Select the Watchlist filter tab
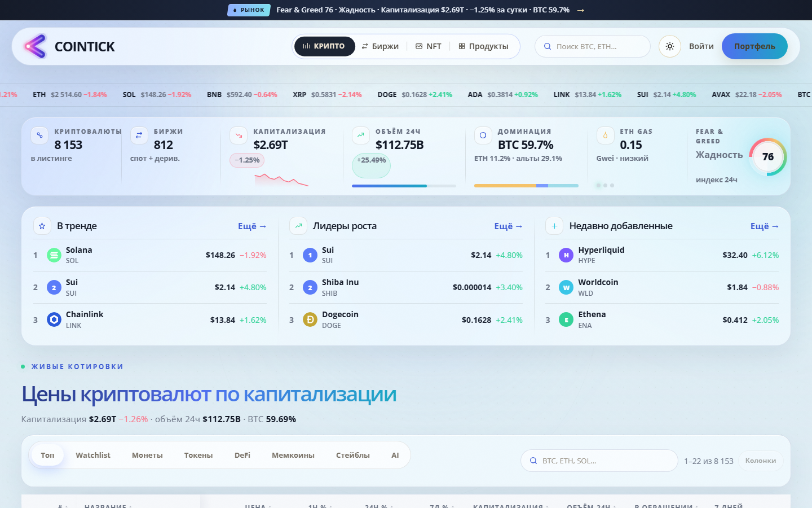This screenshot has width=812, height=508. click(x=93, y=455)
